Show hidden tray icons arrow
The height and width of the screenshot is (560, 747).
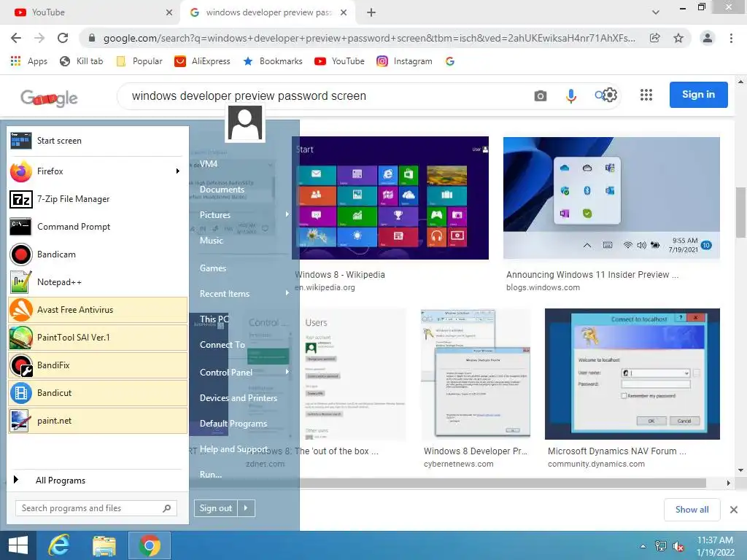pyautogui.click(x=643, y=547)
